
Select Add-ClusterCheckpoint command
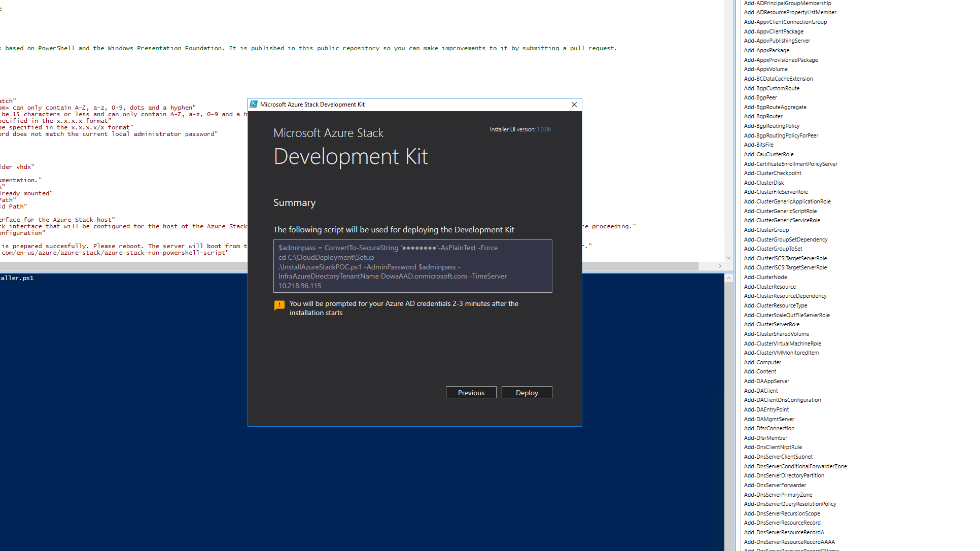click(x=773, y=173)
